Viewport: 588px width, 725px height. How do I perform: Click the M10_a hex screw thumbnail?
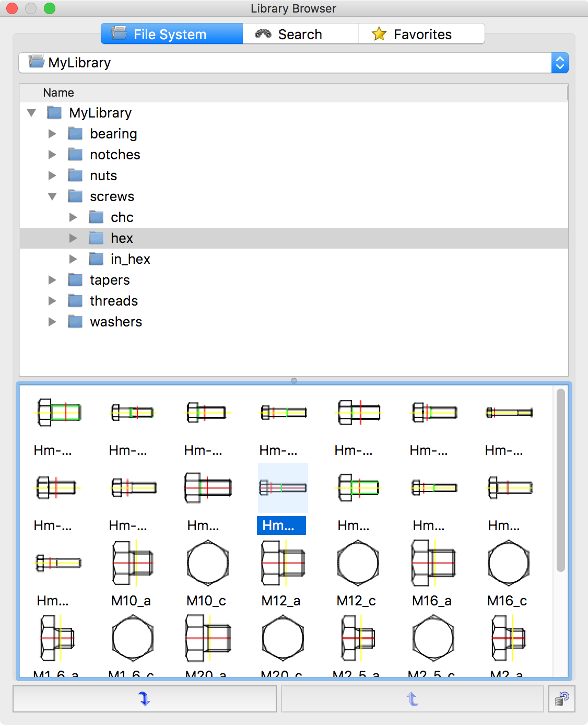tap(132, 564)
